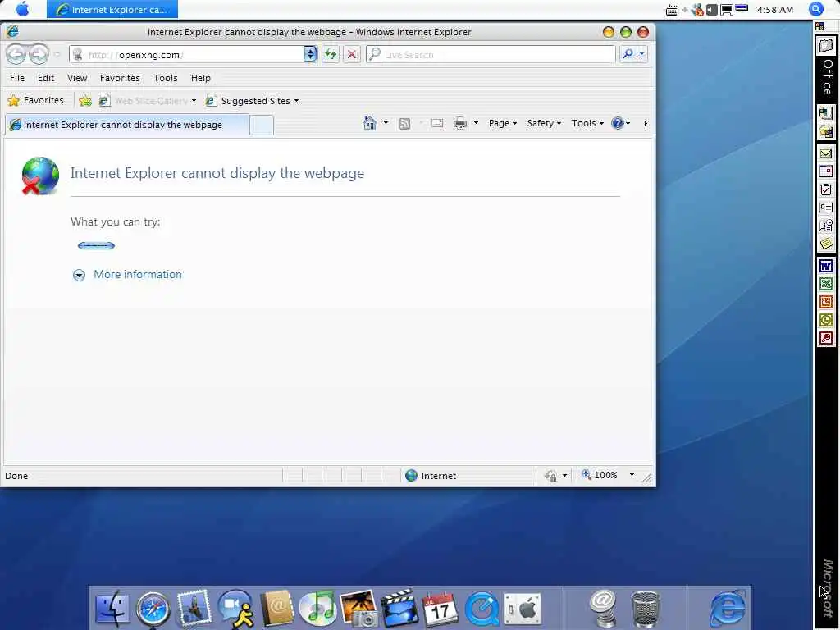Viewport: 840px width, 630px height.
Task: Click the RSS Feeds icon
Action: (x=404, y=124)
